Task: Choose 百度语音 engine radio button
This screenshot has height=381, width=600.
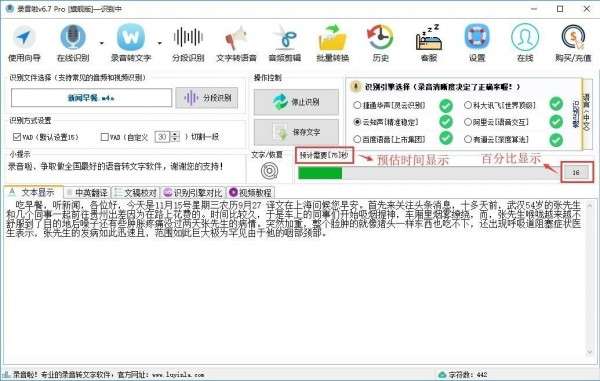Action: tap(357, 139)
